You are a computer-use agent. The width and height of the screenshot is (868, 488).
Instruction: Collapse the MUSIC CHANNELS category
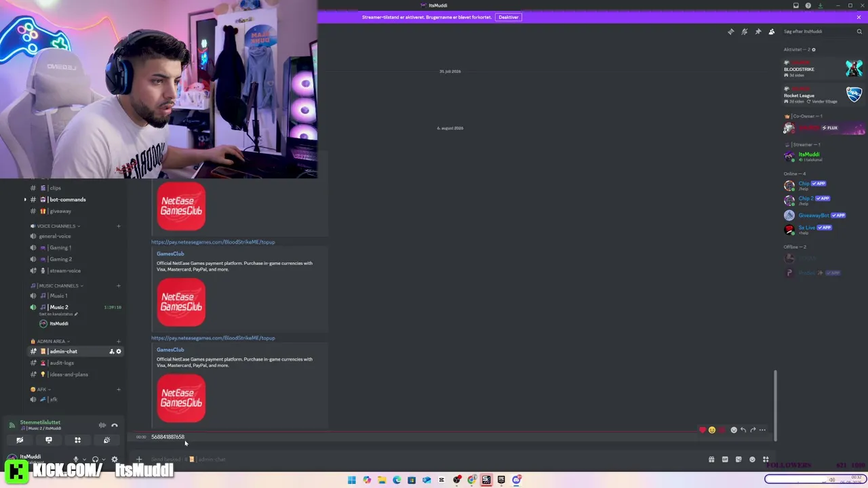[57, 285]
